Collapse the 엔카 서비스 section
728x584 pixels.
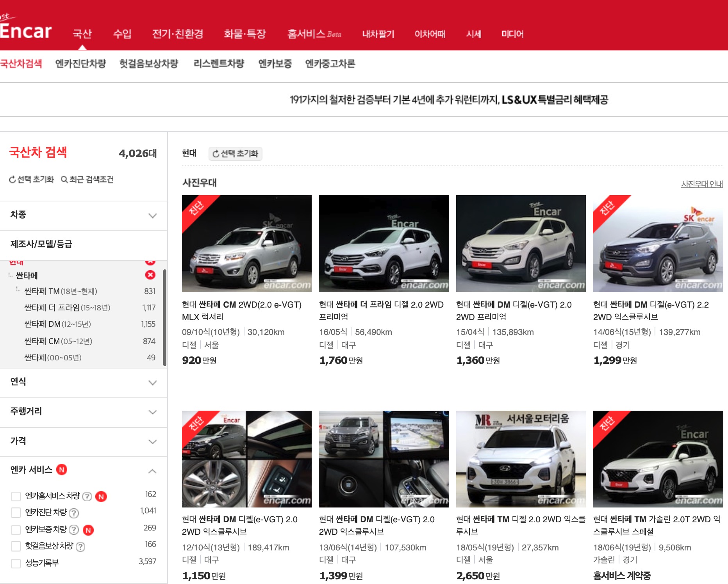pyautogui.click(x=152, y=471)
